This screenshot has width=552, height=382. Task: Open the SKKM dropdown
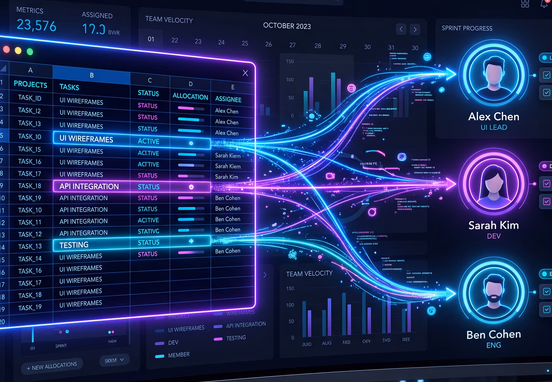point(114,360)
